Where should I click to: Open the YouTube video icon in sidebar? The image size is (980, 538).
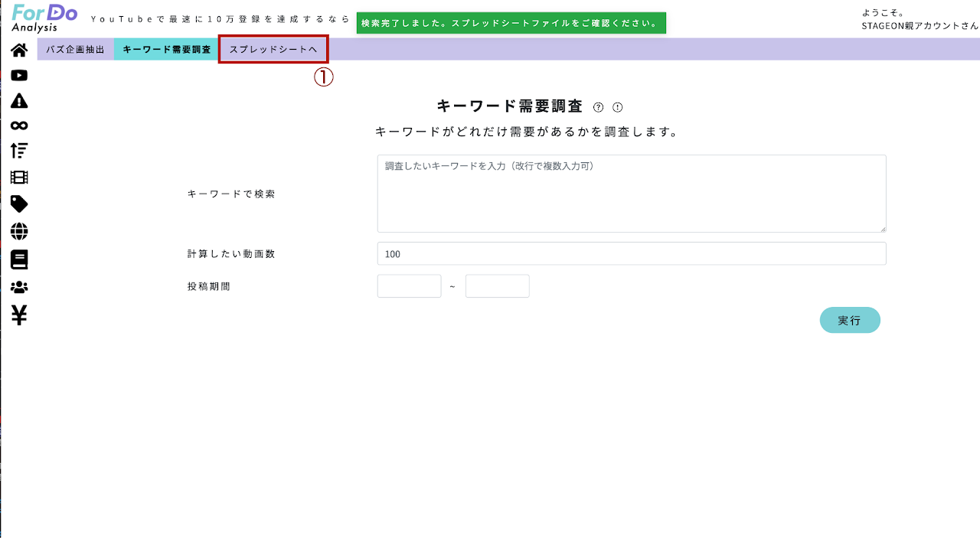tap(19, 75)
